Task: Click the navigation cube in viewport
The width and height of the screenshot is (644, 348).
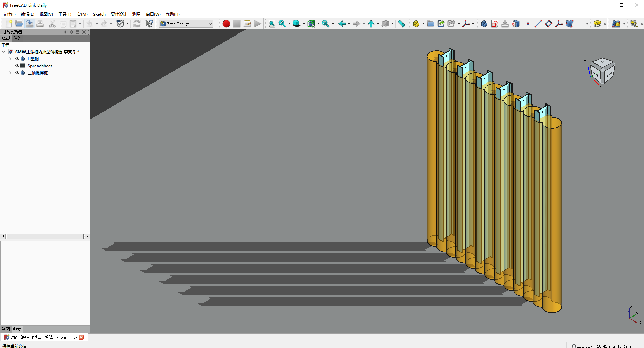Action: (602, 71)
